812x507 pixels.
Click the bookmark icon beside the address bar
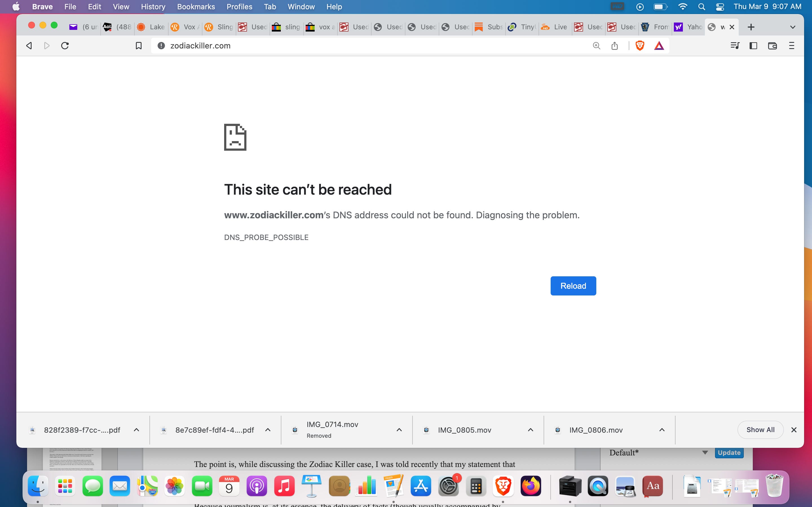(138, 46)
